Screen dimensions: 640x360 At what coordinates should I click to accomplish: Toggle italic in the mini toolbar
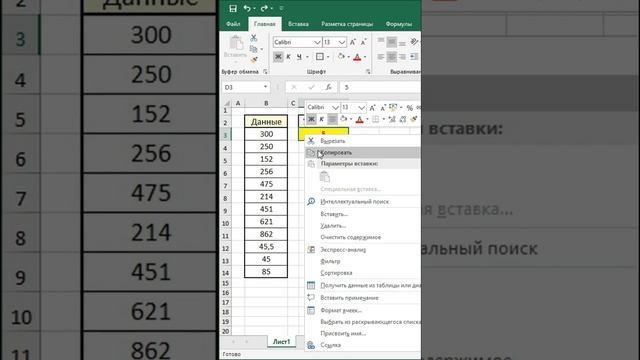coord(321,119)
